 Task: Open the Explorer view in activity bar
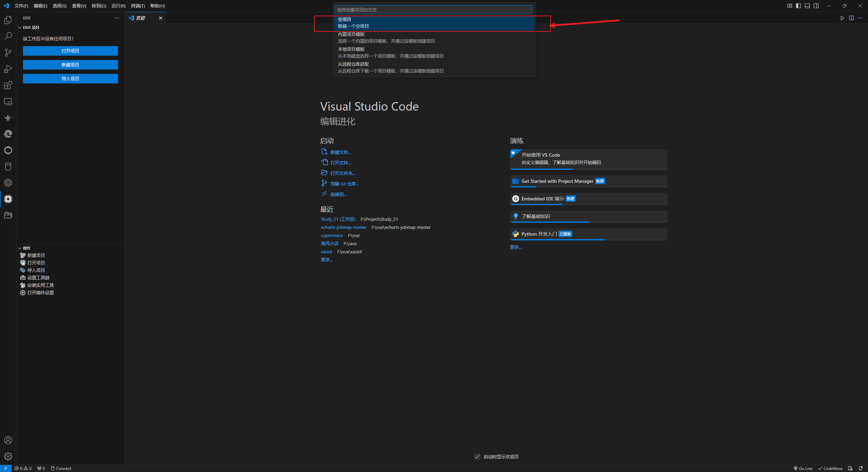coord(8,20)
